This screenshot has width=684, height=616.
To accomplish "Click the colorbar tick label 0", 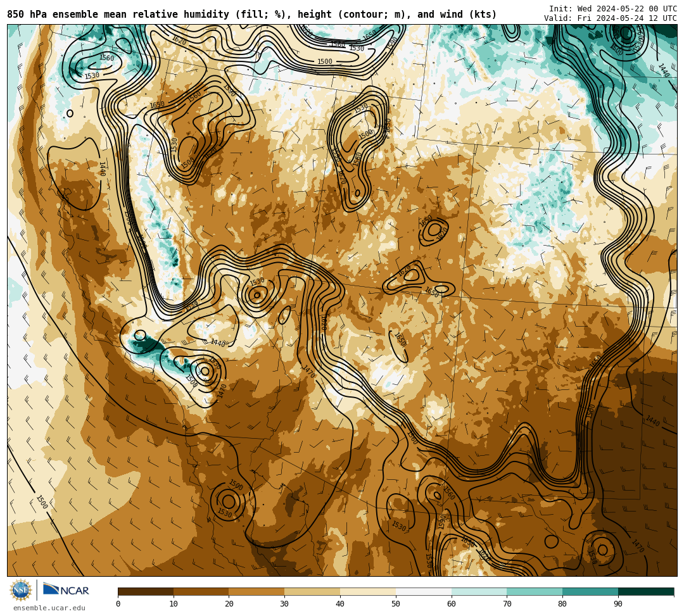I will pos(118,604).
